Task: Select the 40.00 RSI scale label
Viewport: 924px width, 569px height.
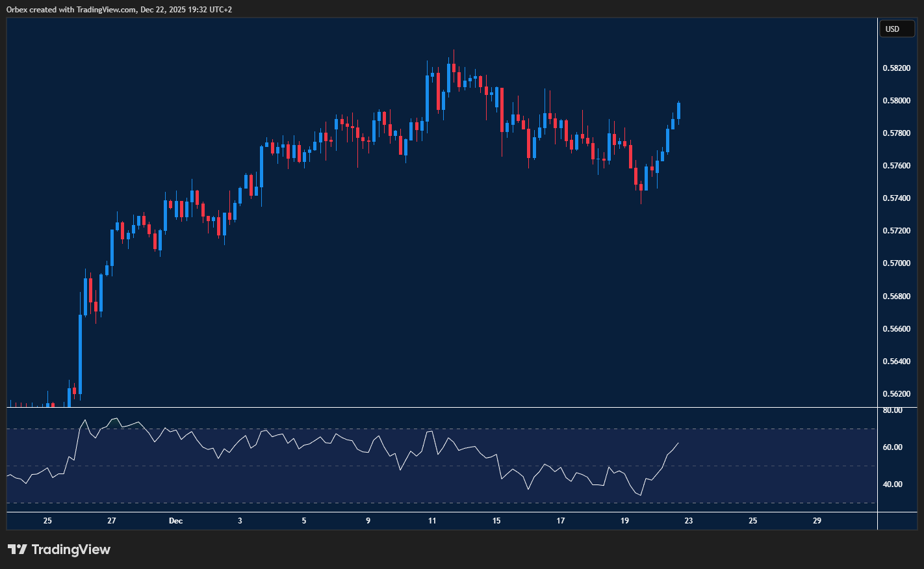Action: [x=892, y=484]
